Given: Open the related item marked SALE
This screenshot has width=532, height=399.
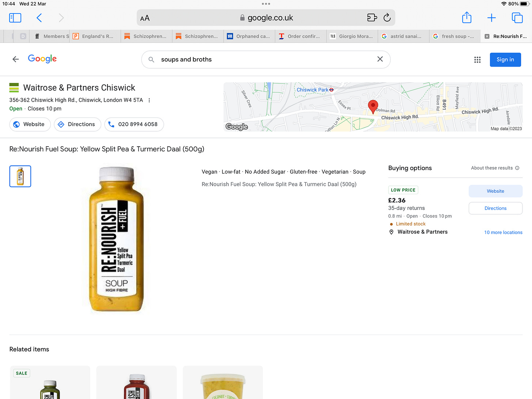Looking at the screenshot, I should pos(50,382).
